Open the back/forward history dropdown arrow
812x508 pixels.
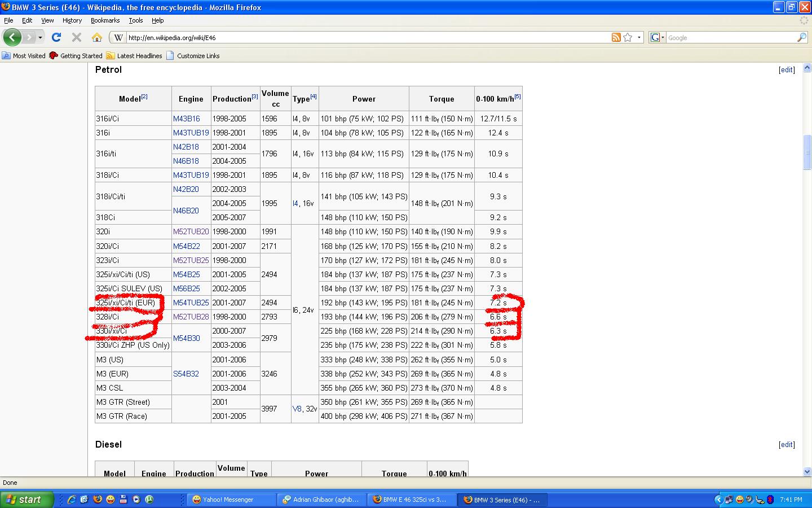pyautogui.click(x=40, y=38)
